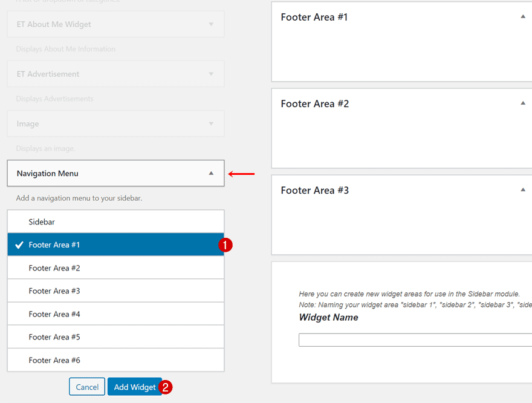Collapse the Footer Area #1 panel

522,17
